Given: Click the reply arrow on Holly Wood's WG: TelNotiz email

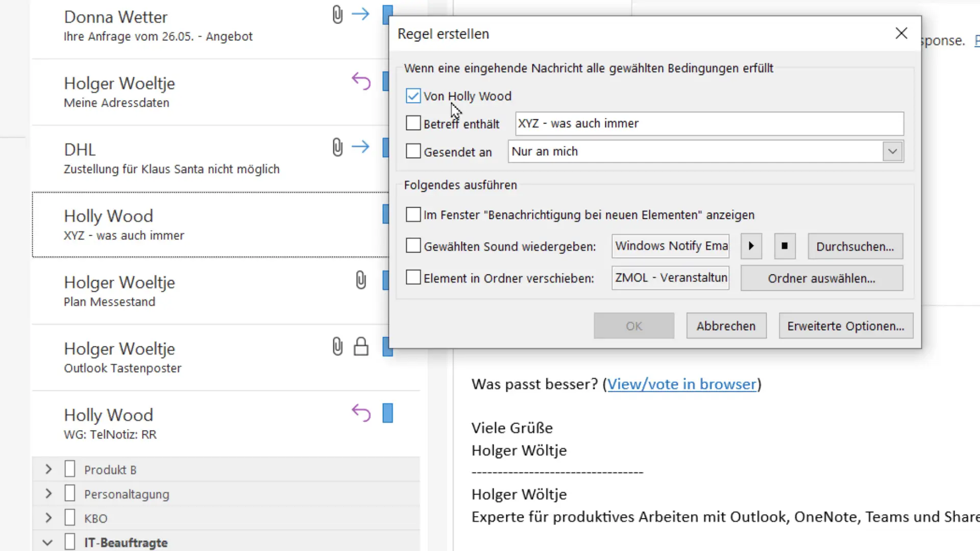Looking at the screenshot, I should click(x=361, y=413).
